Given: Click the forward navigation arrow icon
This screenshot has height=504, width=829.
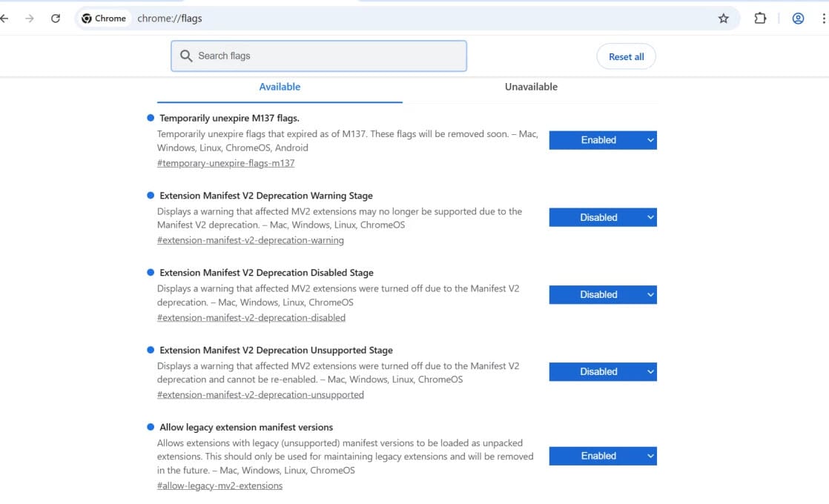Looking at the screenshot, I should pos(30,19).
